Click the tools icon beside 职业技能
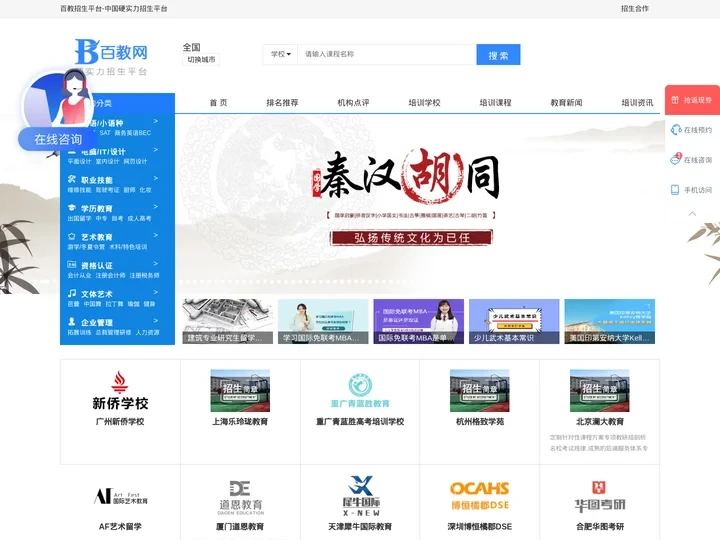720x540 pixels. 72,180
